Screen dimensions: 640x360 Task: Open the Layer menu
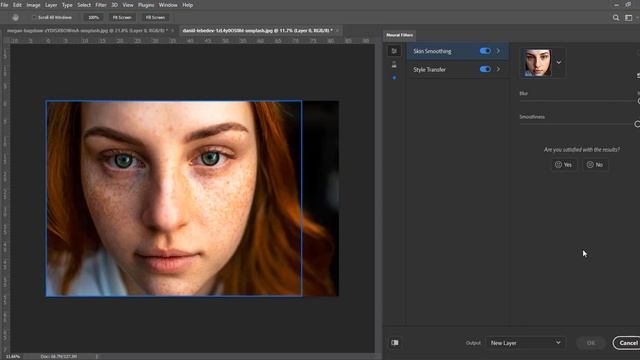click(51, 5)
